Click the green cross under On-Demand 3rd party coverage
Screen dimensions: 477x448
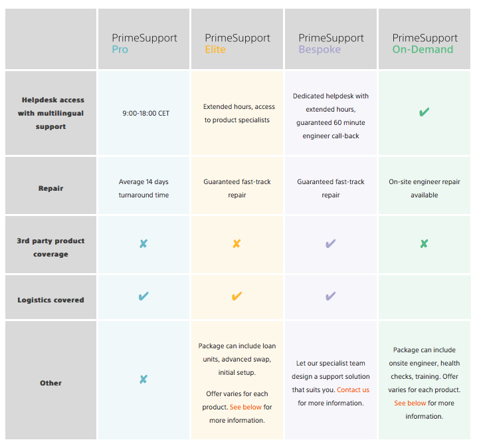click(x=424, y=243)
